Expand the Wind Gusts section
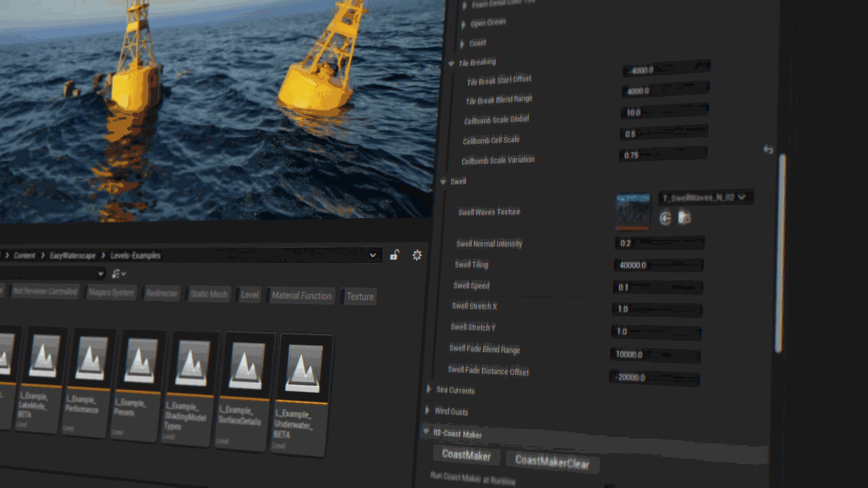868x488 pixels. tap(427, 410)
